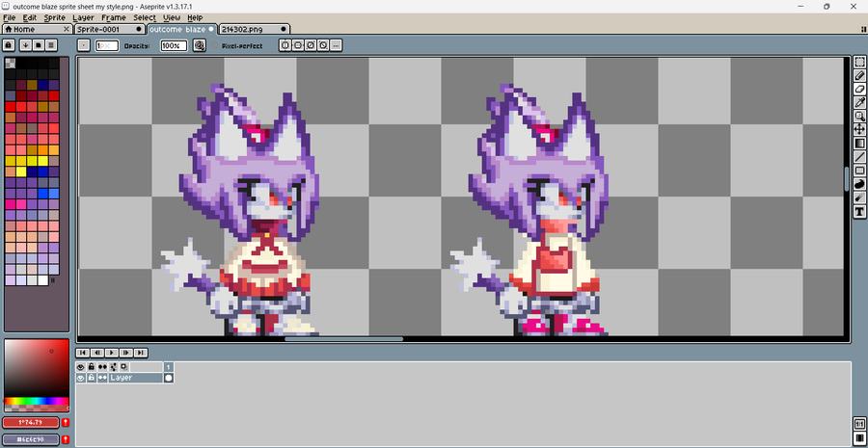The image size is (868, 448).
Task: Play the animation
Action: click(x=112, y=353)
